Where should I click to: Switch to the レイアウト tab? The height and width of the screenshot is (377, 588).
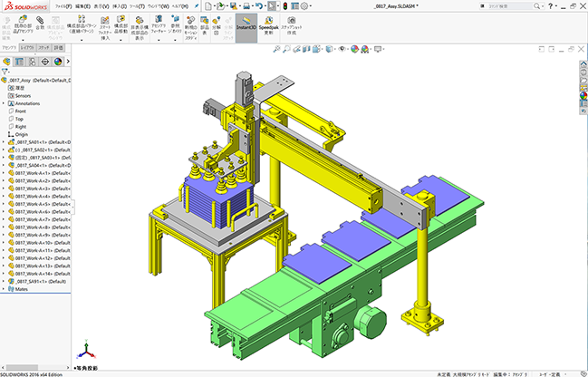pos(26,47)
